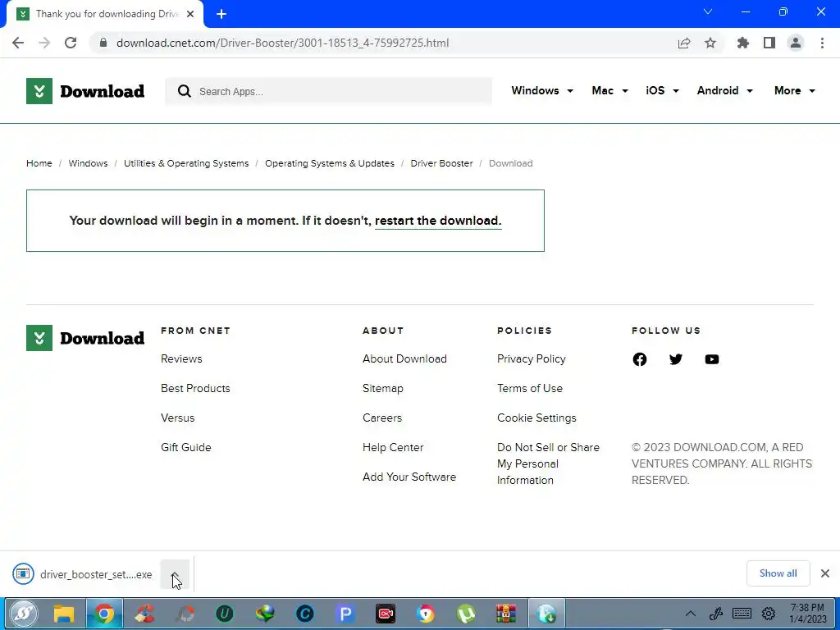This screenshot has height=630, width=840.
Task: Open a new tab with the plus button
Action: click(x=221, y=14)
